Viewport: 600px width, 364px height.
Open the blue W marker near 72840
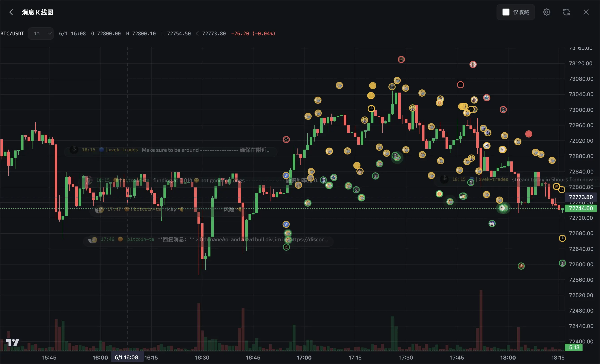point(286,175)
